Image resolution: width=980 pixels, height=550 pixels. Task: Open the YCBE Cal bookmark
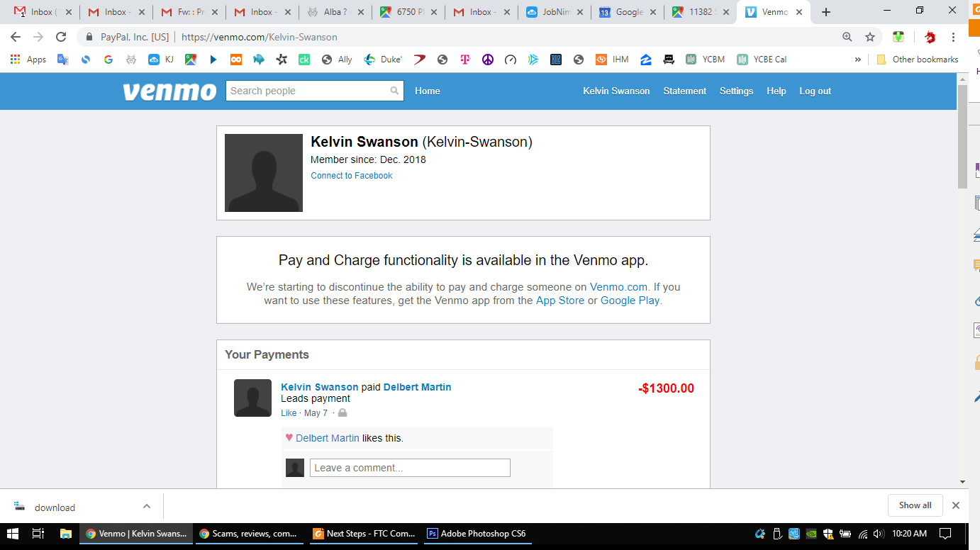pyautogui.click(x=762, y=60)
